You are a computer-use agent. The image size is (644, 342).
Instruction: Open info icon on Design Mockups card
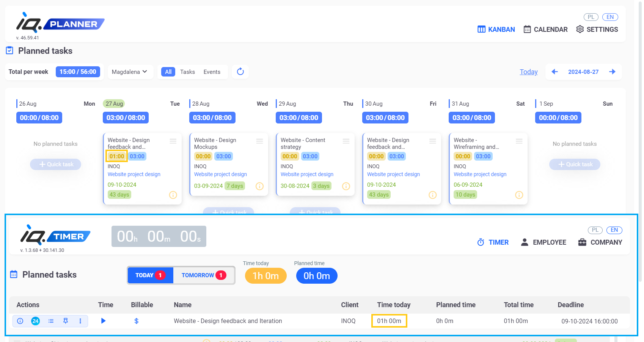[x=259, y=186]
